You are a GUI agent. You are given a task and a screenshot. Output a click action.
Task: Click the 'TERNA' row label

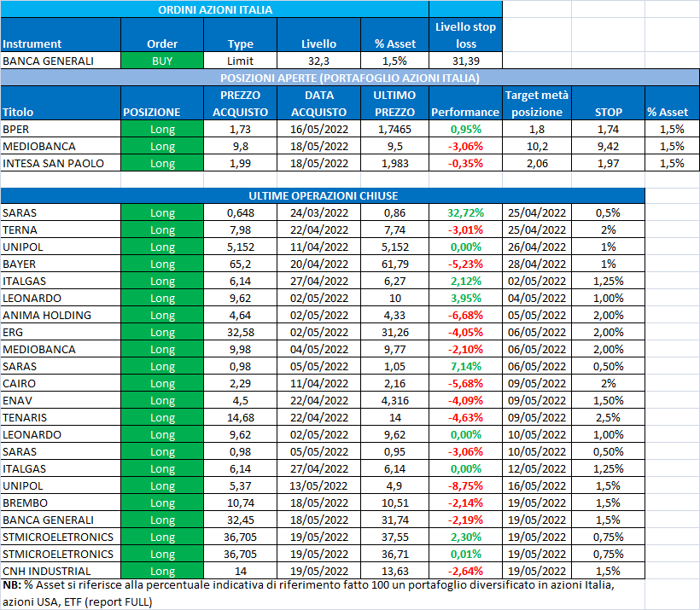(x=61, y=229)
